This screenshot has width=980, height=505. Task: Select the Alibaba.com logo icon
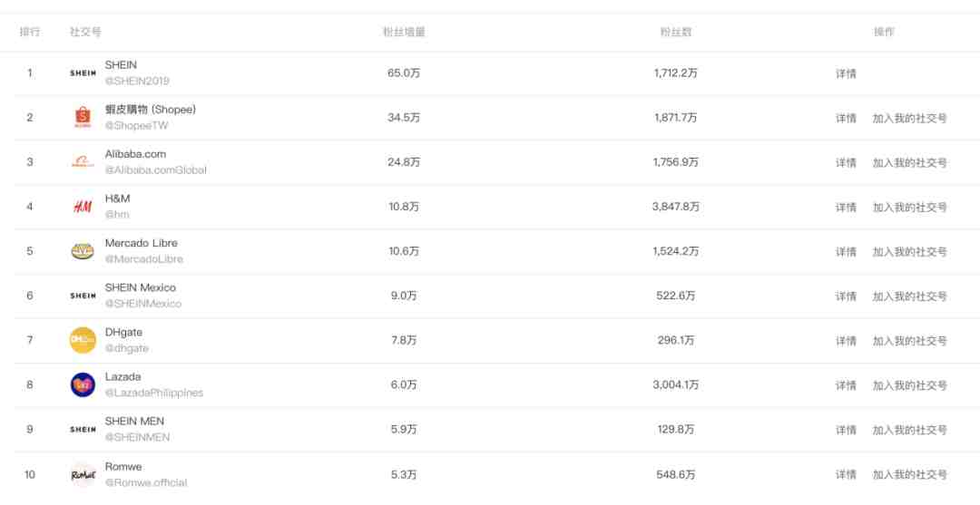pyautogui.click(x=83, y=162)
